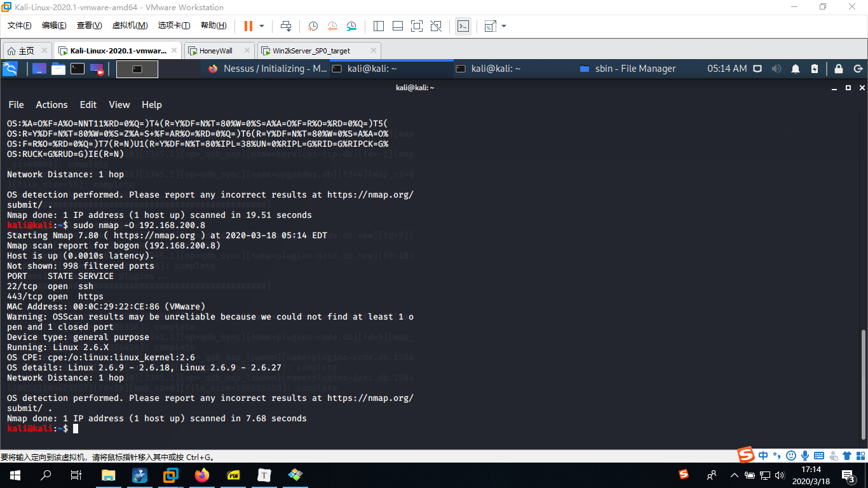Open the 帮助(H) menu

pyautogui.click(x=214, y=25)
